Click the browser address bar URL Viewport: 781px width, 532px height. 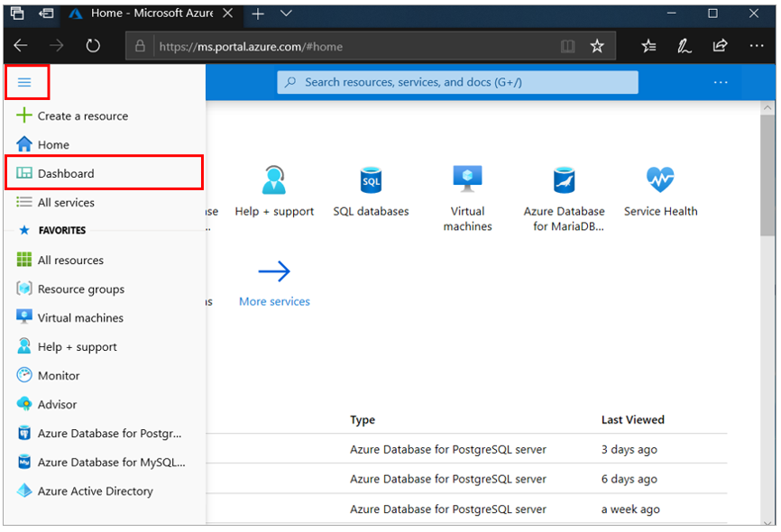pyautogui.click(x=251, y=47)
